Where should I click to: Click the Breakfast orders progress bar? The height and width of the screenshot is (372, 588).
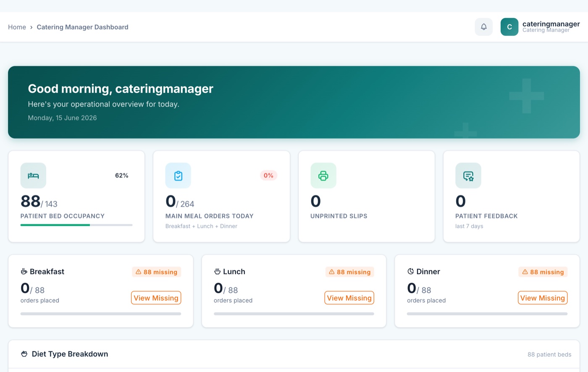pyautogui.click(x=101, y=314)
